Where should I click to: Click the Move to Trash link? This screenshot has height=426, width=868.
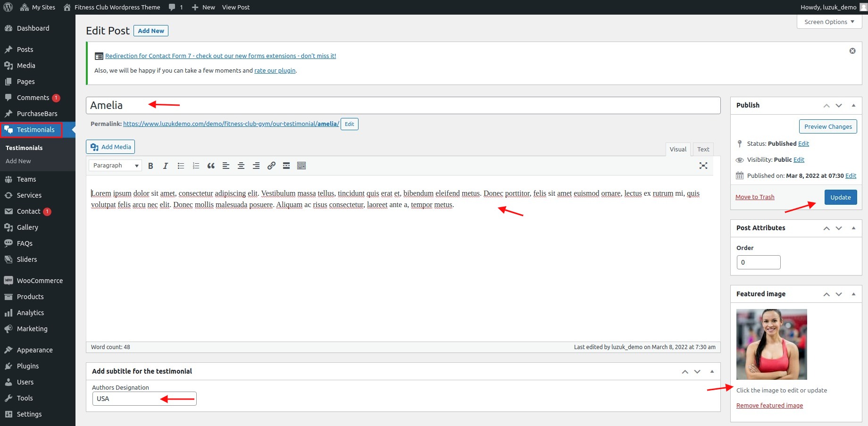click(755, 197)
